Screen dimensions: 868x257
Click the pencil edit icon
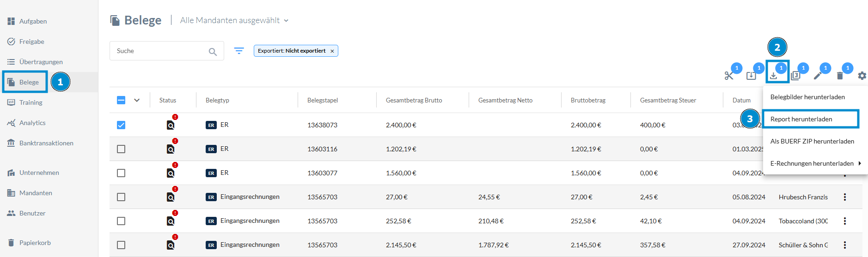coord(818,76)
